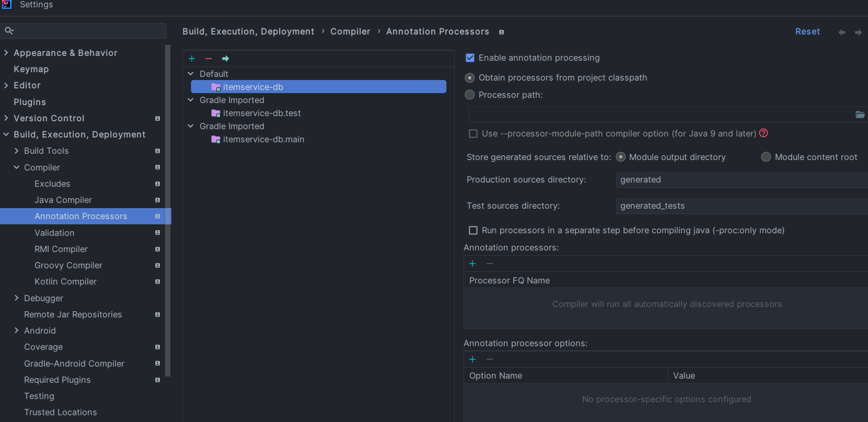Click the project-level marker next to Build Tools
Viewport: 868px width, 422px height.
pyautogui.click(x=157, y=151)
